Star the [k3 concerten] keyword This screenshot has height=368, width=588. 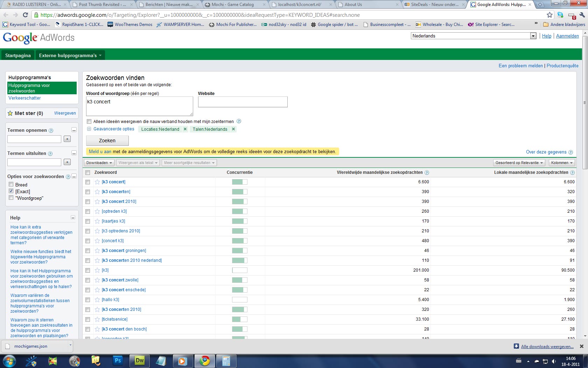click(97, 192)
